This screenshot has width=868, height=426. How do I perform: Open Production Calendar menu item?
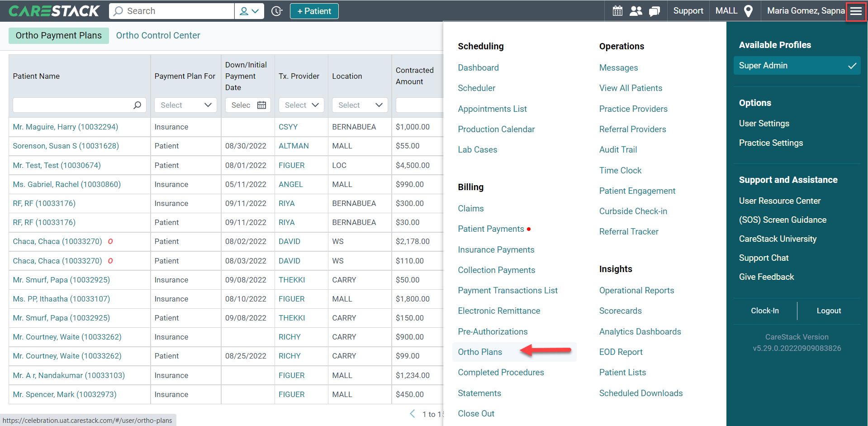pos(496,129)
